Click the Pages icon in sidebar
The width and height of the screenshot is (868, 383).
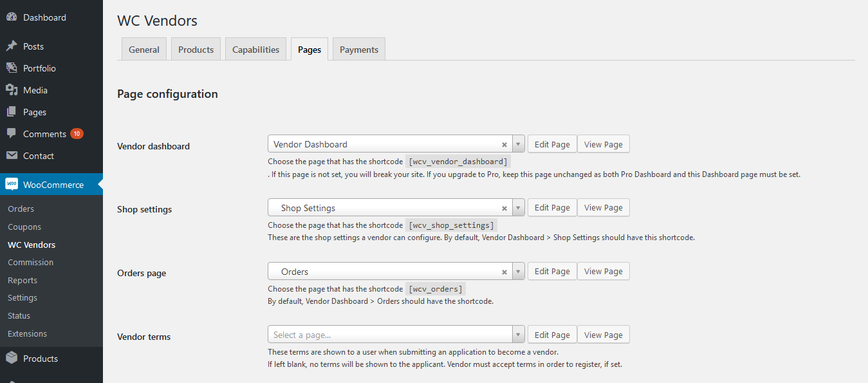(x=12, y=112)
